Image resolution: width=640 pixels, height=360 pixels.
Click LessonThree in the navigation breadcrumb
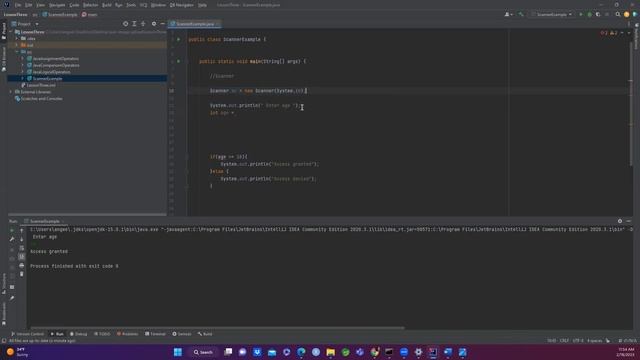16,14
